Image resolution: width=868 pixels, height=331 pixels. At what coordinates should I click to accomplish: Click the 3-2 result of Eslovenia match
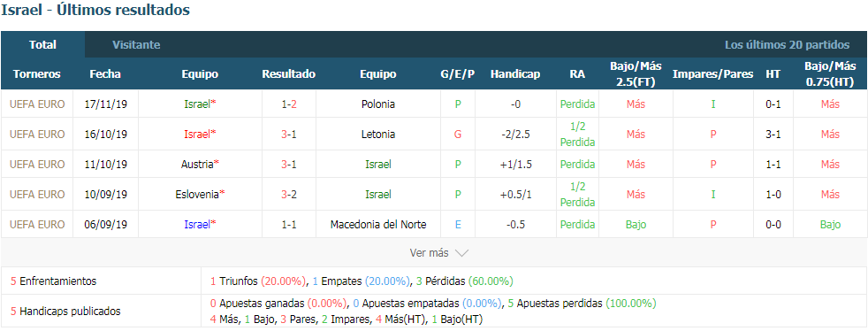click(288, 194)
